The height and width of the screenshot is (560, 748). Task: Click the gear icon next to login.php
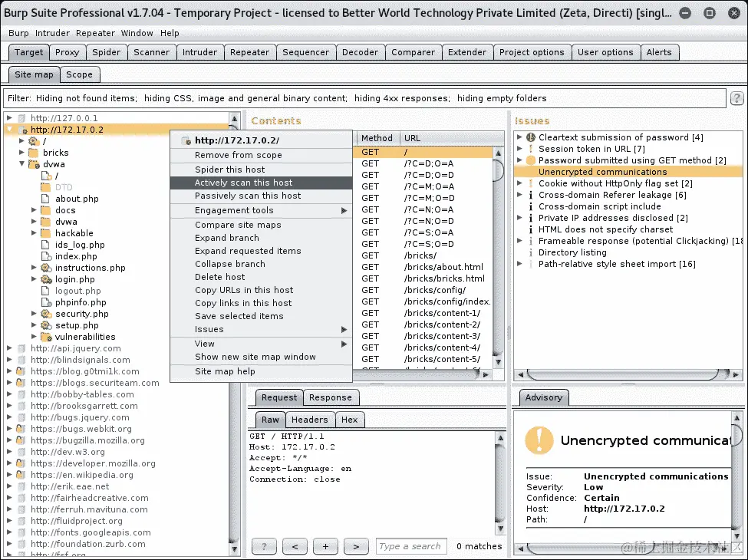[x=46, y=279]
